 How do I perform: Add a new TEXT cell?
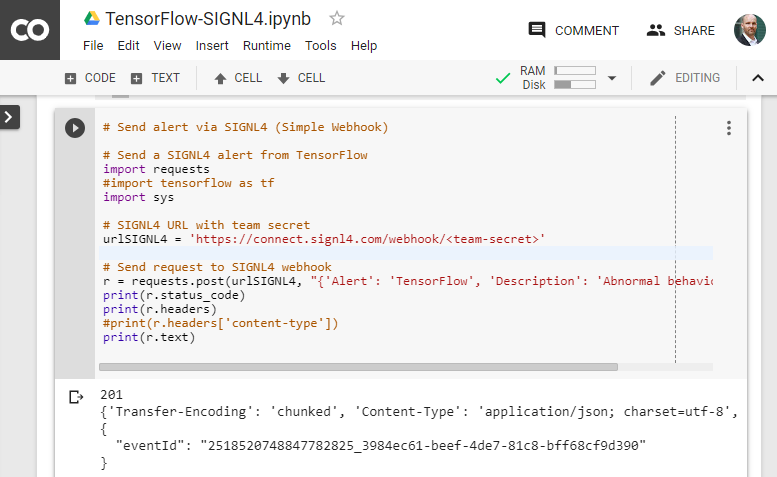tap(155, 78)
